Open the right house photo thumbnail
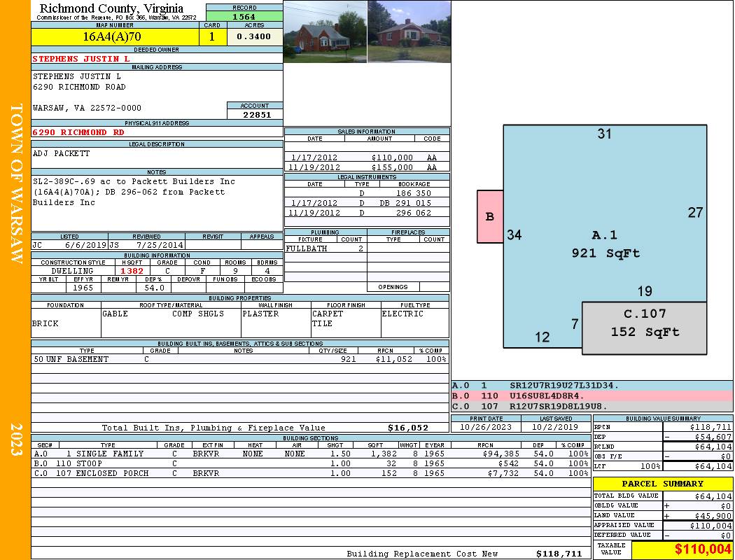The image size is (735, 560). [409, 32]
